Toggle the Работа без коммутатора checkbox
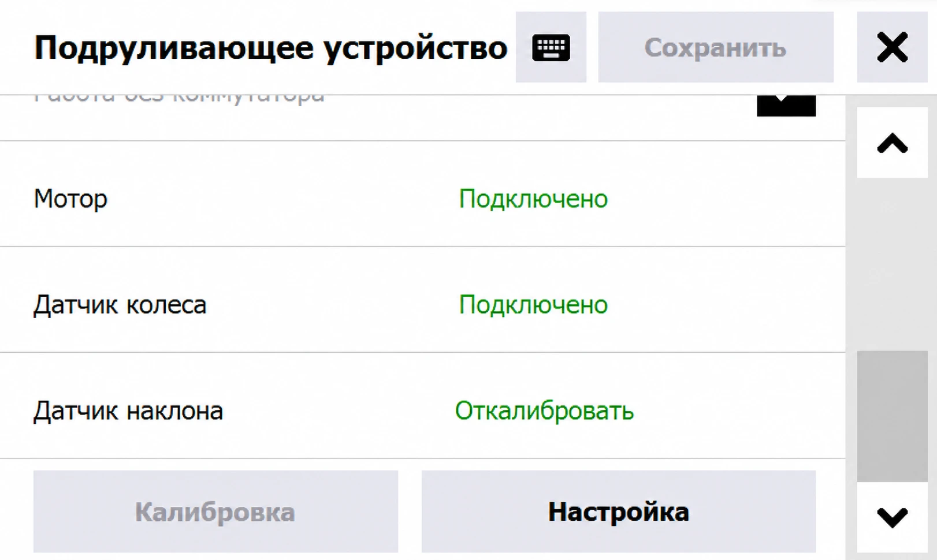 pyautogui.click(x=786, y=106)
